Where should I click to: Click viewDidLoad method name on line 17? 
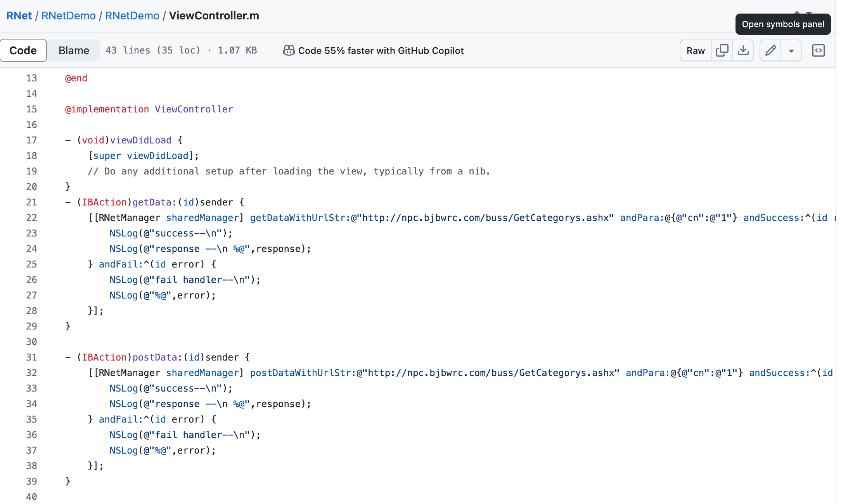pyautogui.click(x=141, y=140)
